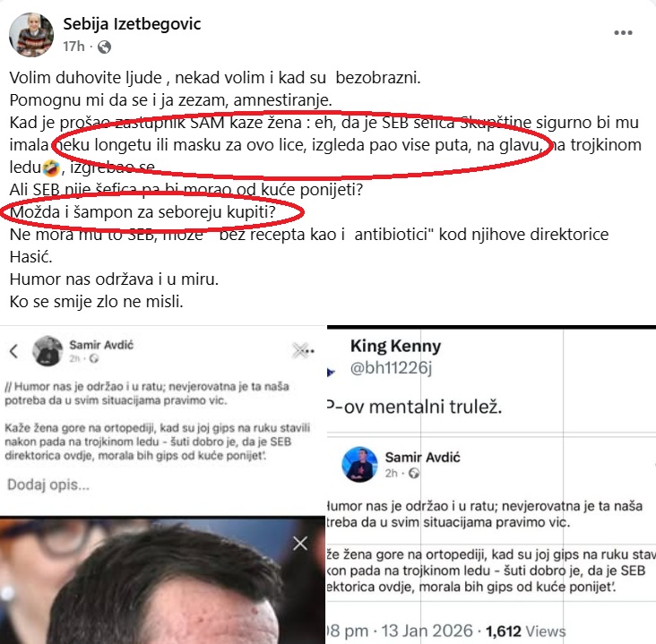Screen dimensions: 656x644
Task: Click the crossed-out options icon in Samir's post
Action: pyautogui.click(x=303, y=350)
